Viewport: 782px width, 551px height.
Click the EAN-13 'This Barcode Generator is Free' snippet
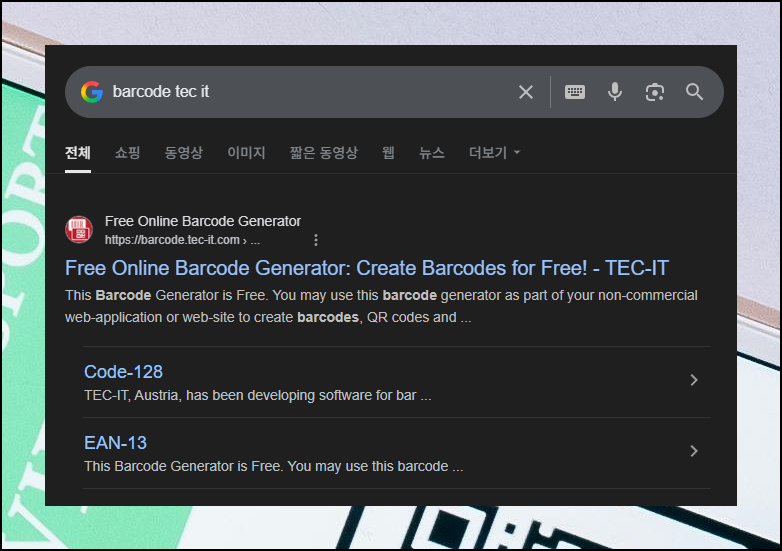click(x=273, y=466)
